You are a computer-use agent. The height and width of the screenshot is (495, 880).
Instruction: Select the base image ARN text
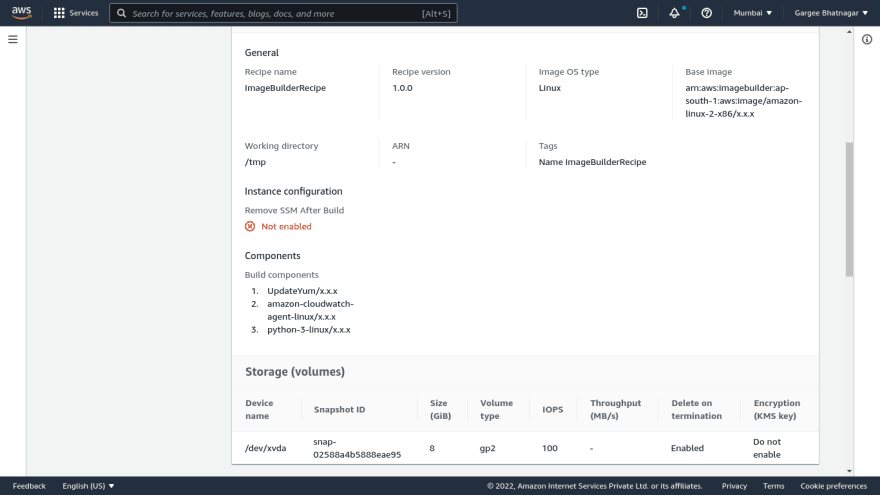tap(744, 101)
